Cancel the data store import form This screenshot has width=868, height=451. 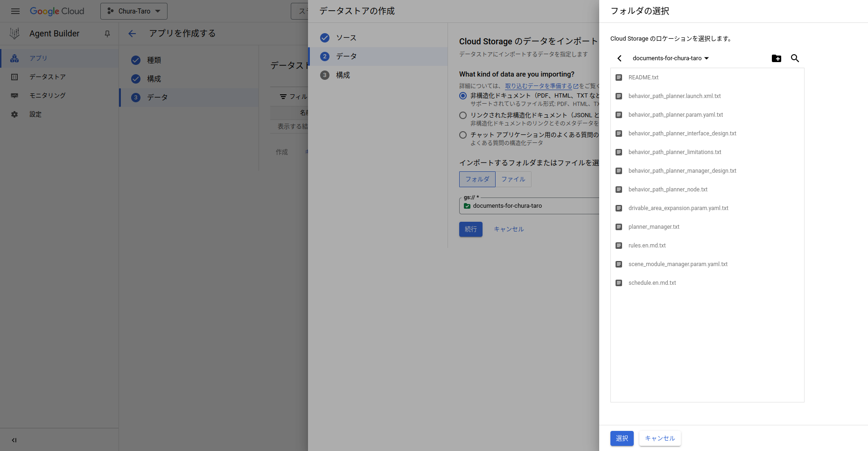(509, 229)
